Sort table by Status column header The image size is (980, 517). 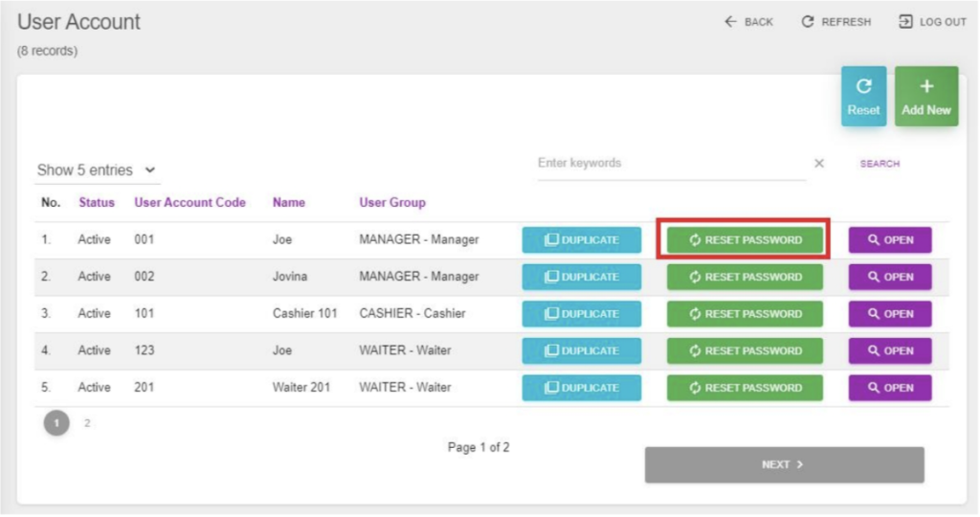pos(97,203)
